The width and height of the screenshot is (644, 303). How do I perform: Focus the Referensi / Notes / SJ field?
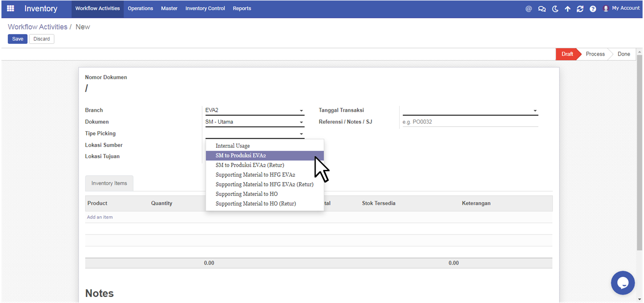[469, 122]
